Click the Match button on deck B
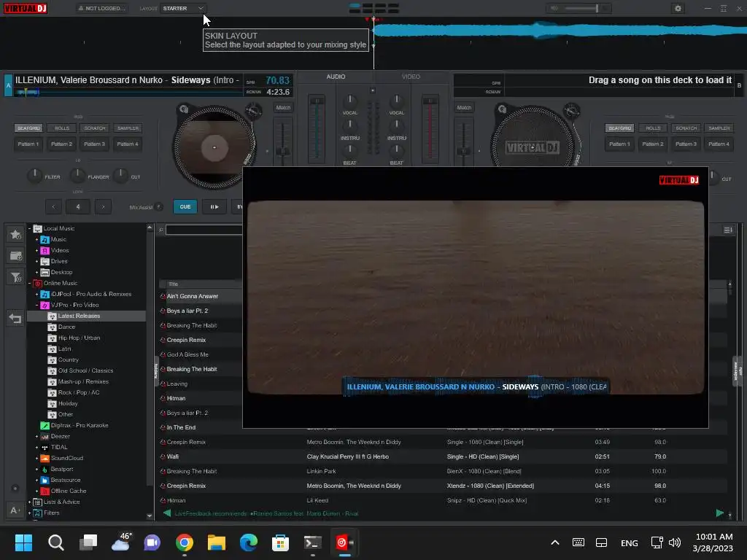747x560 pixels. tap(464, 108)
